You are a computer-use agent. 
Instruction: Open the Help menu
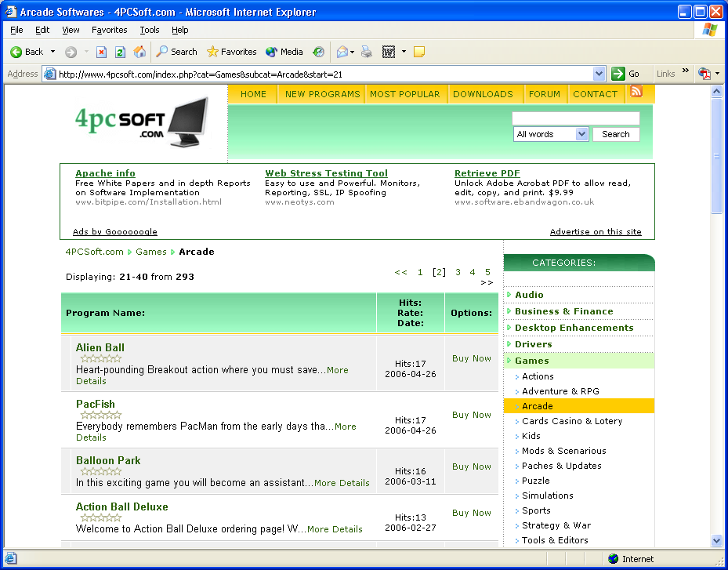point(179,30)
